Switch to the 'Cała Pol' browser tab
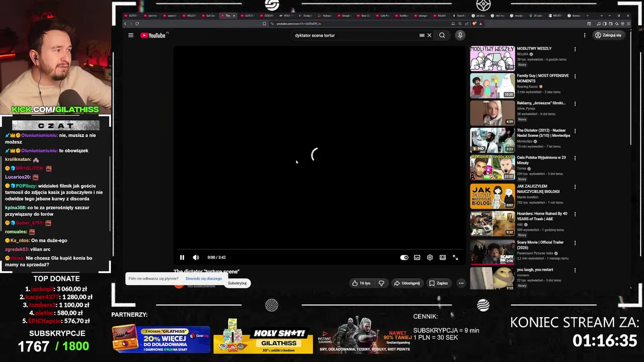 382,16
